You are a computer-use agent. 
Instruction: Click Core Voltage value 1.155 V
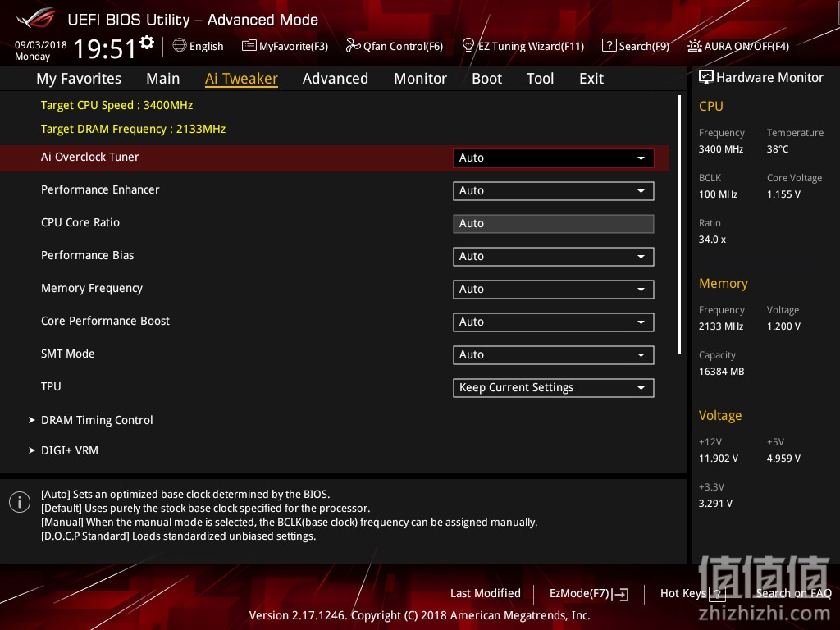pos(783,194)
